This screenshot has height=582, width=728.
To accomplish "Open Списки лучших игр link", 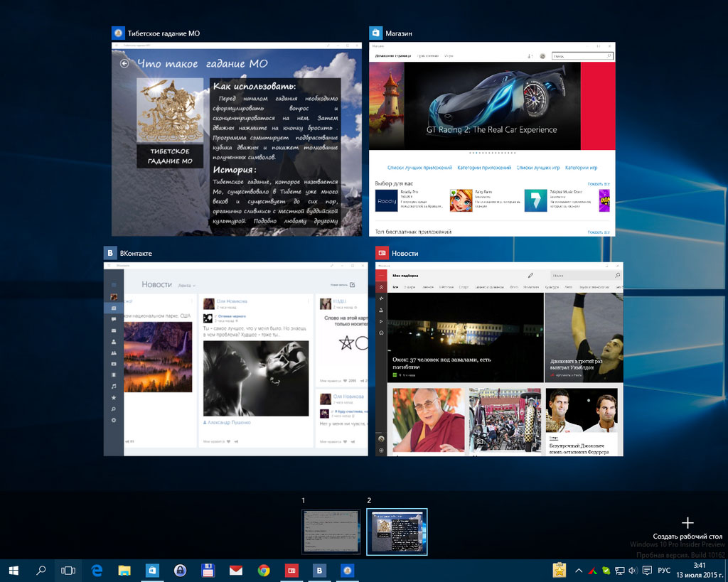I will coord(538,168).
